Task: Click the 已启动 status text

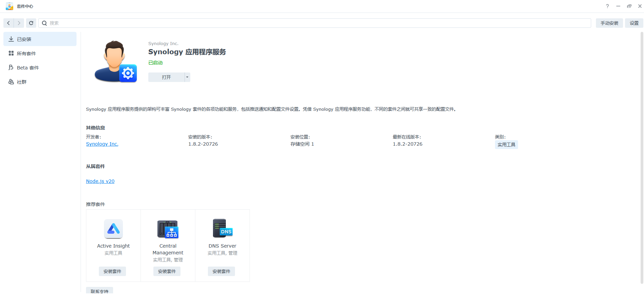Action: 155,63
